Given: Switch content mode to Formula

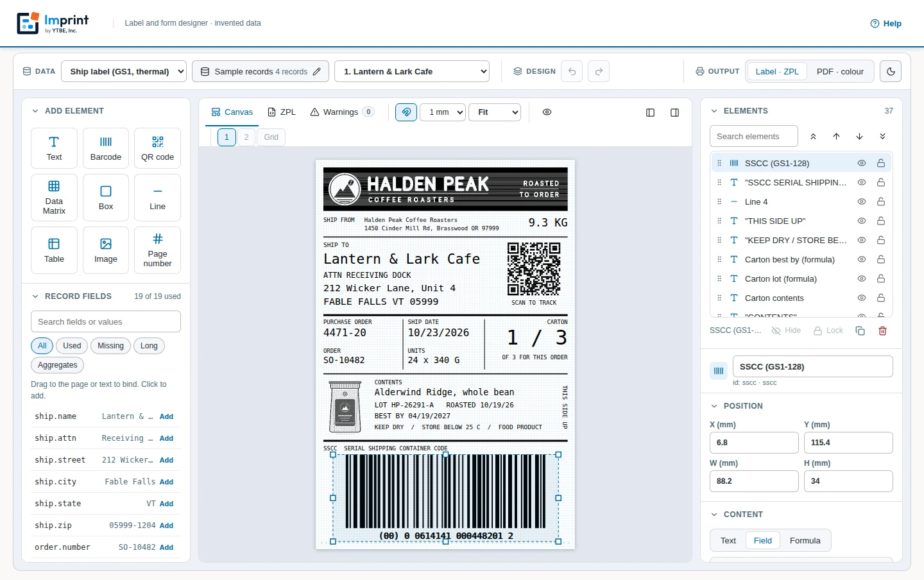Looking at the screenshot, I should (x=805, y=541).
